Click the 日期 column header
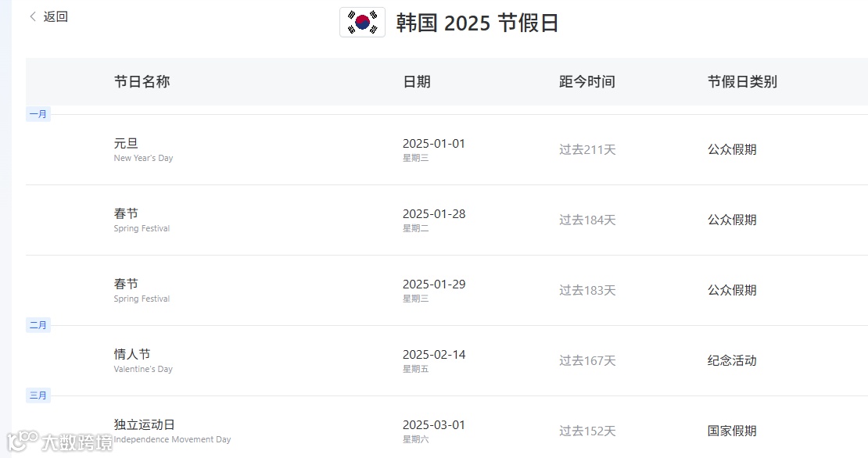868x458 pixels. (x=416, y=82)
